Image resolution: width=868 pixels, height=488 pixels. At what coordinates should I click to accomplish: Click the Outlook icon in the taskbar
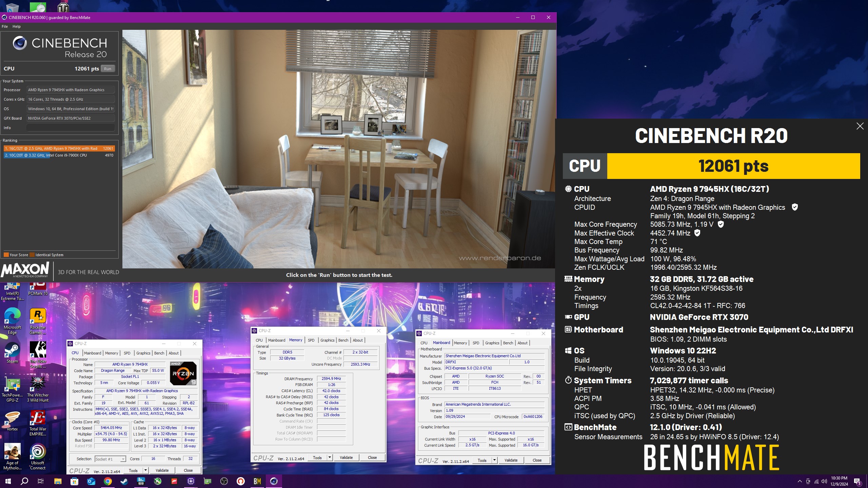[91, 481]
